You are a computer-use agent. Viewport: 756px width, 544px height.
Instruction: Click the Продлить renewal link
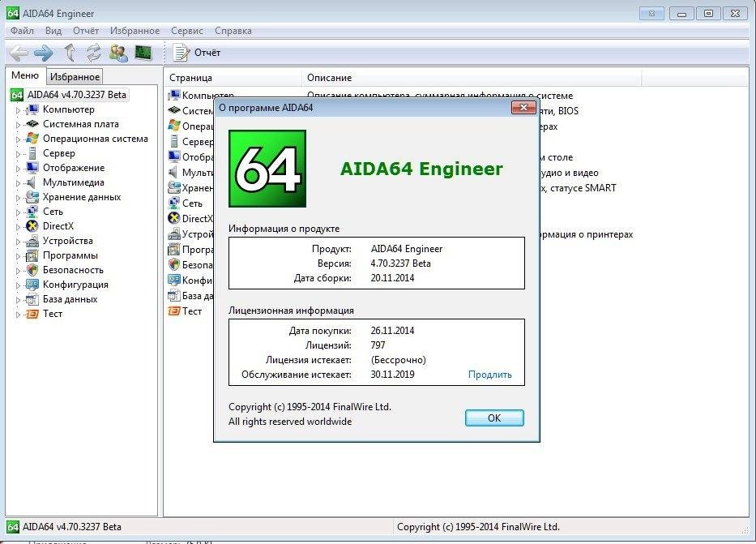(490, 375)
